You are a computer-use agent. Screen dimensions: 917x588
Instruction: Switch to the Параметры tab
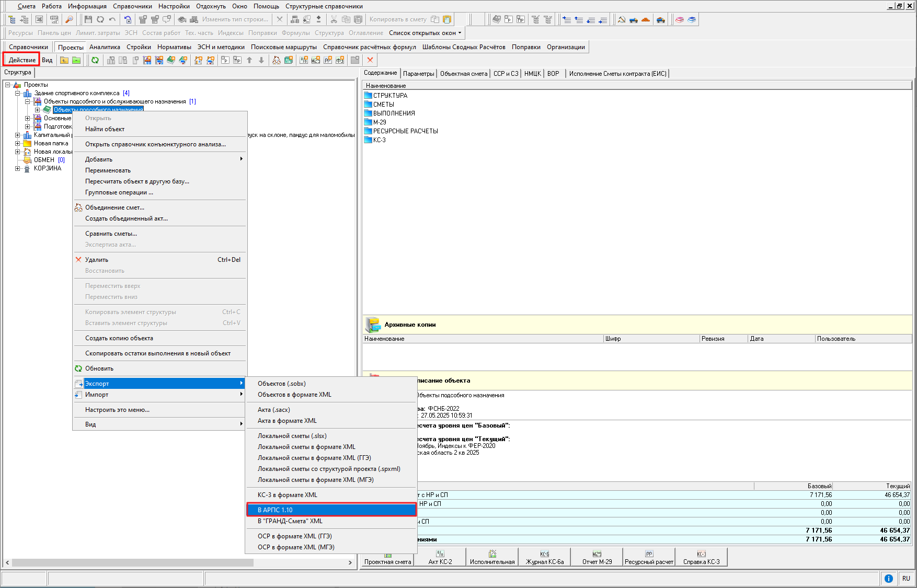click(419, 74)
